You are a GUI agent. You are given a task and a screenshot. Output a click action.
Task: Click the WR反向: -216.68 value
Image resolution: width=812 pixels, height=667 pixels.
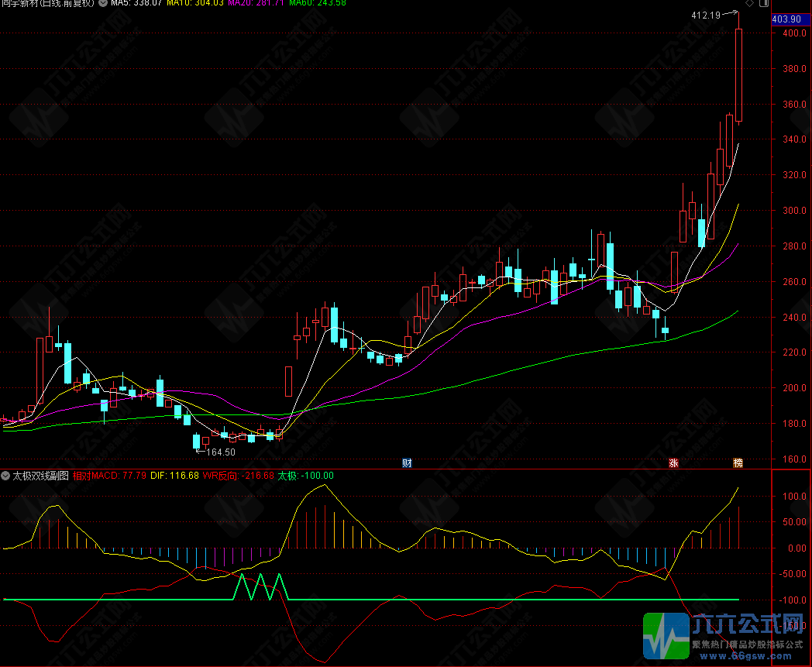click(x=238, y=476)
